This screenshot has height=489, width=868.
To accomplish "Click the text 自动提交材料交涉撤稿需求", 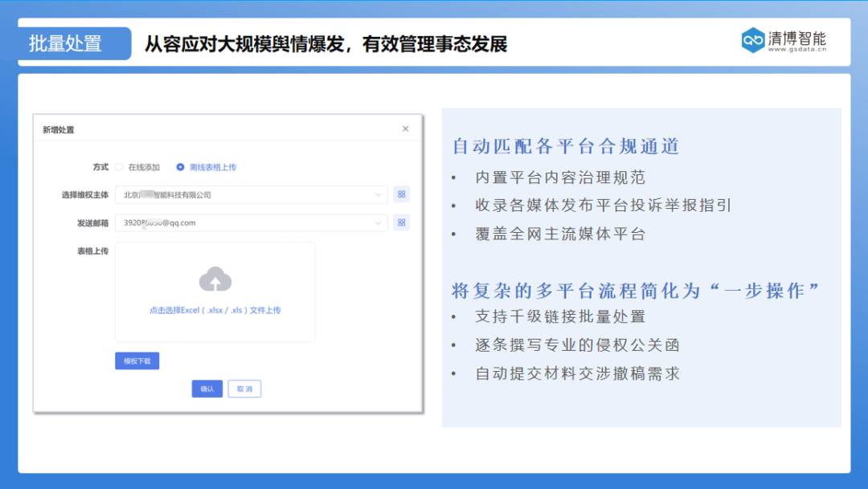I will 577,374.
